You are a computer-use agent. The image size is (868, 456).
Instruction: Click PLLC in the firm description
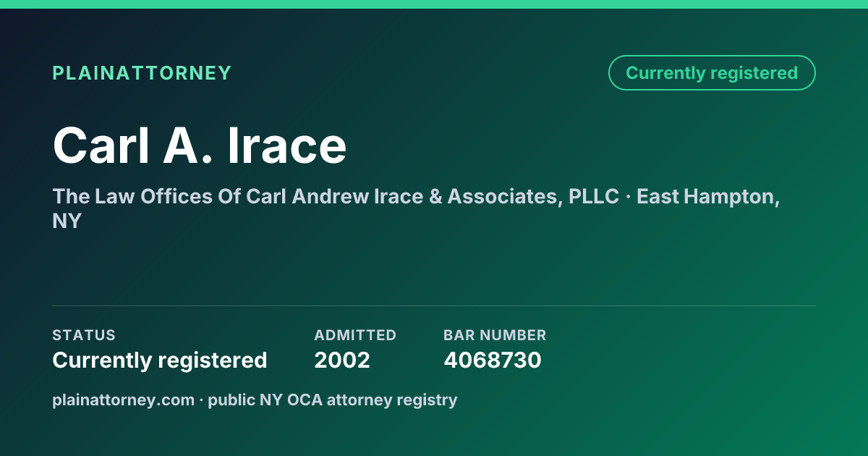(594, 196)
